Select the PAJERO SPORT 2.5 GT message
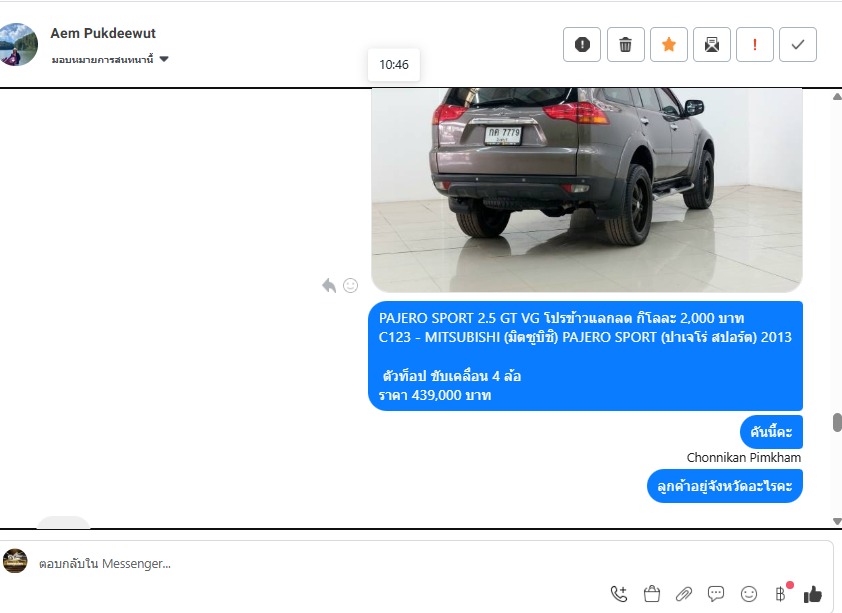The height and width of the screenshot is (613, 842). (x=585, y=356)
